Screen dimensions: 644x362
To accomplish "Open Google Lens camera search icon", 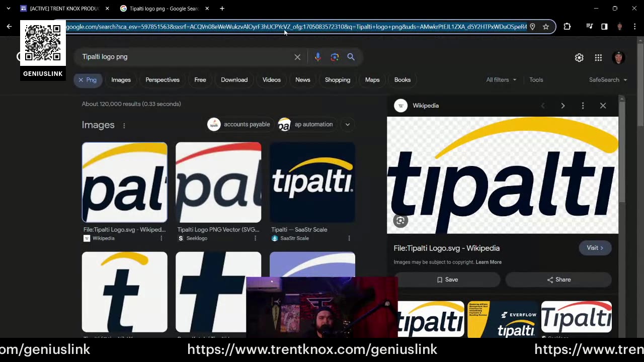I will pos(335,57).
